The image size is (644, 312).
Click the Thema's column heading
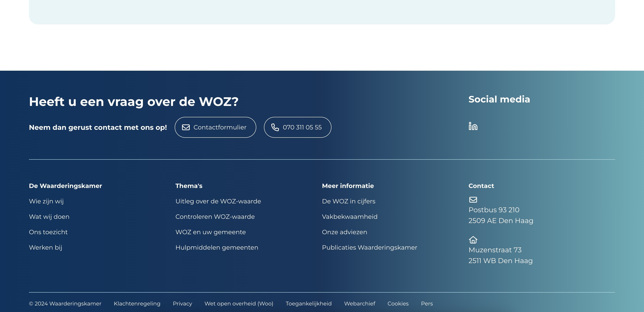(189, 186)
